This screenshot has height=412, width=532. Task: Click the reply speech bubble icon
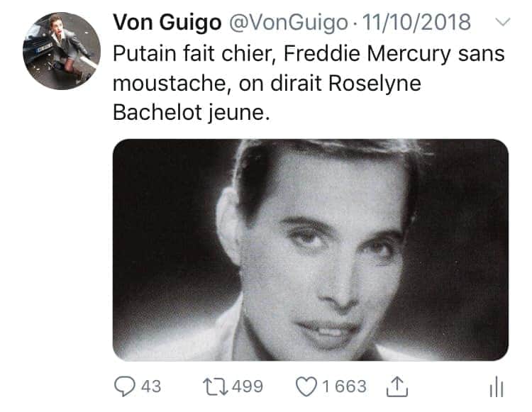coord(126,386)
